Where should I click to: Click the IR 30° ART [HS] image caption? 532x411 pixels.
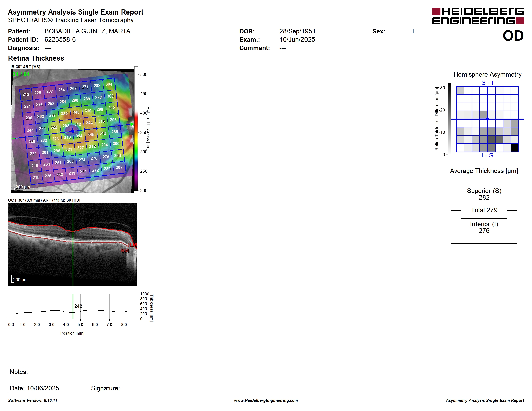[x=25, y=67]
